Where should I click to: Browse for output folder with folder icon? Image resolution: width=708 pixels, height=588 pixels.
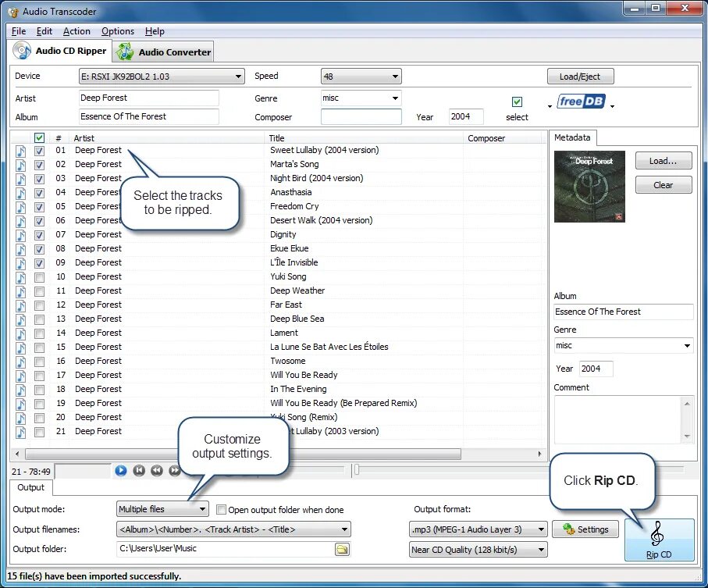(x=342, y=549)
